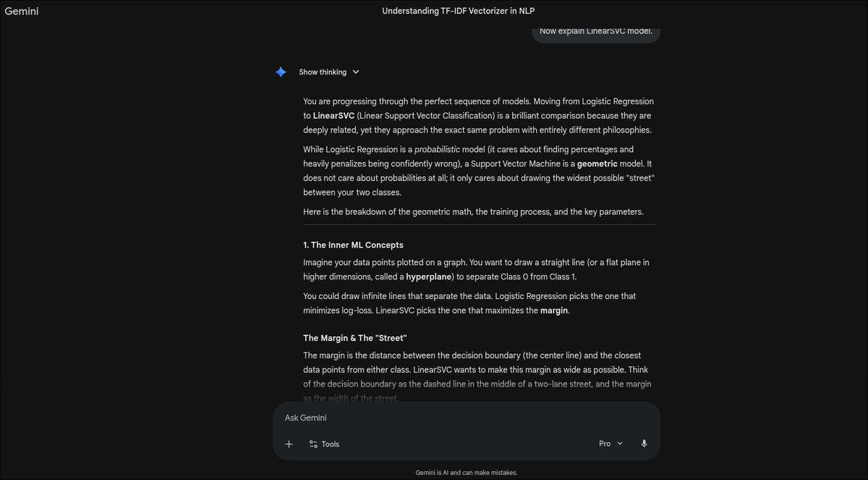Click the bold word 'hyperplane'

pyautogui.click(x=429, y=277)
